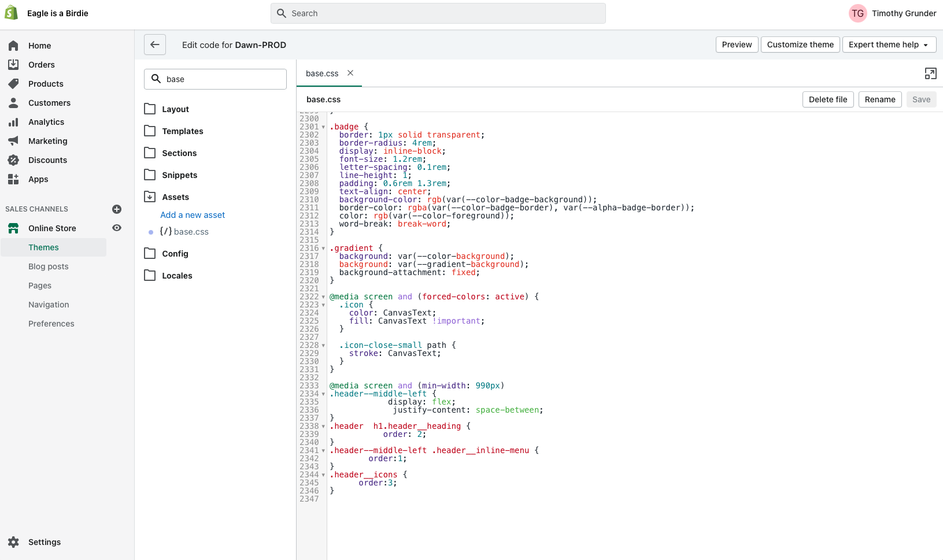Add a sales channel with plus icon
The image size is (943, 560).
[117, 209]
